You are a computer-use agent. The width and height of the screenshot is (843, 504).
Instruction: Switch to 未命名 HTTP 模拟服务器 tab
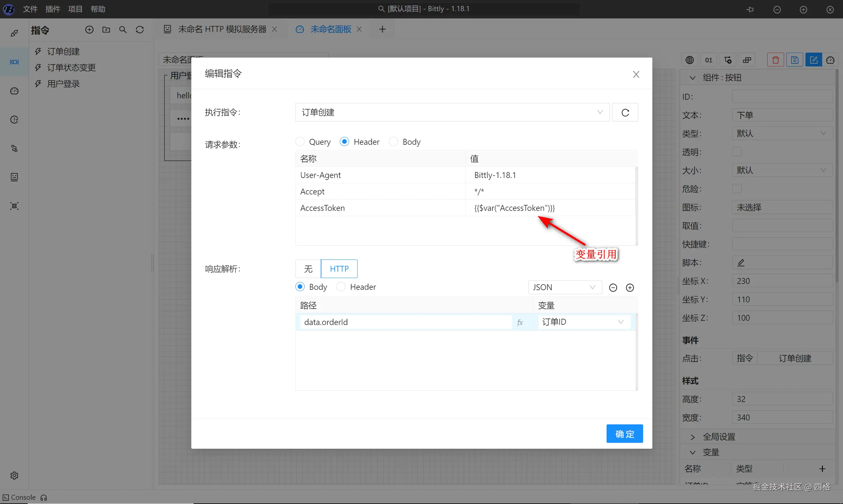click(x=222, y=29)
